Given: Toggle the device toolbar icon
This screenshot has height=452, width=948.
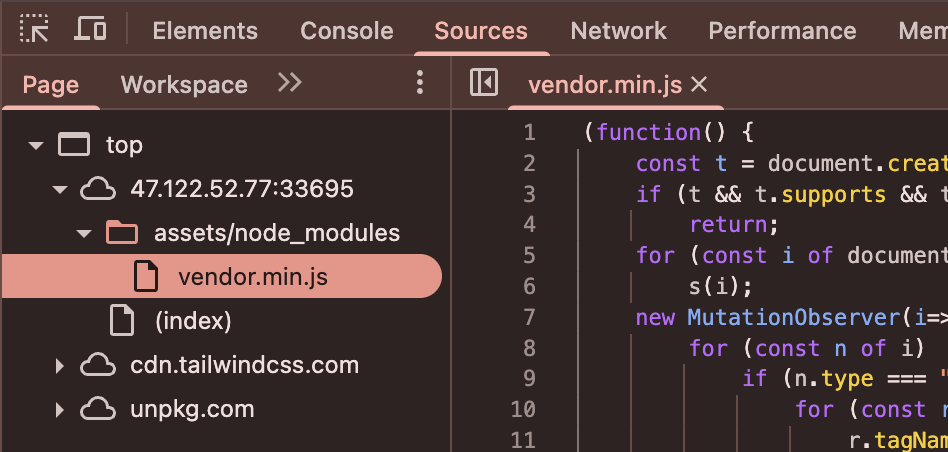Looking at the screenshot, I should tap(90, 29).
